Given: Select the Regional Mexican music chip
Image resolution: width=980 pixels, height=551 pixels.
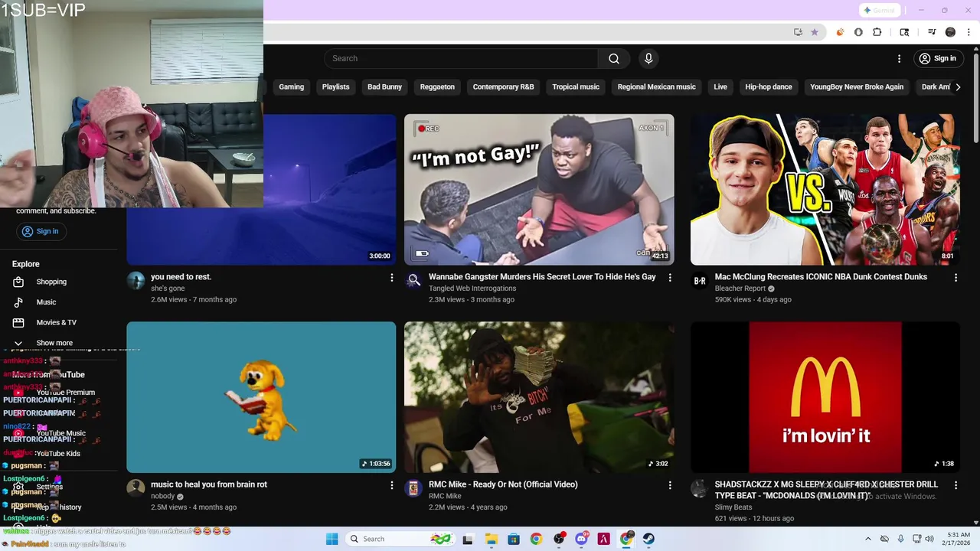Looking at the screenshot, I should (656, 87).
